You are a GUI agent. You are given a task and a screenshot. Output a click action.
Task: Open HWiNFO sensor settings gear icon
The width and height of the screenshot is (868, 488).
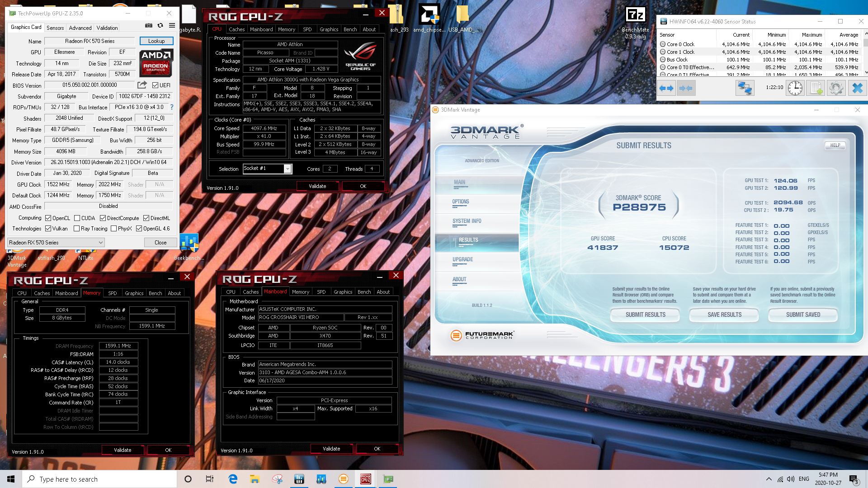[836, 88]
